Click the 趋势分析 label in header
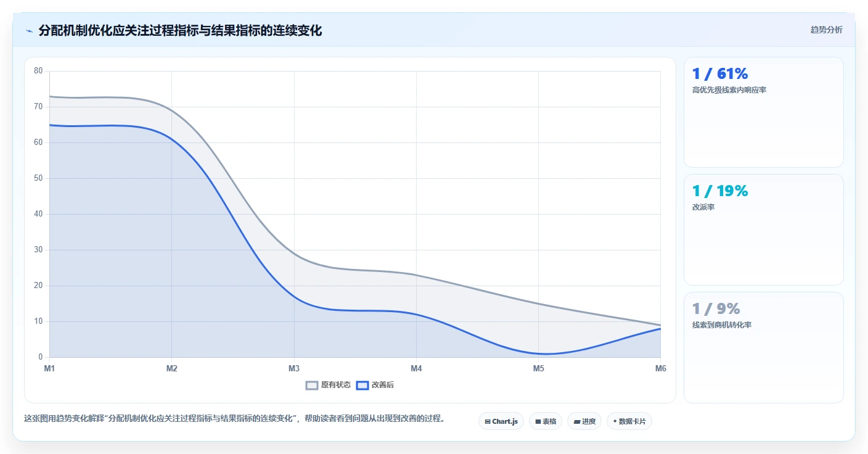 click(826, 30)
